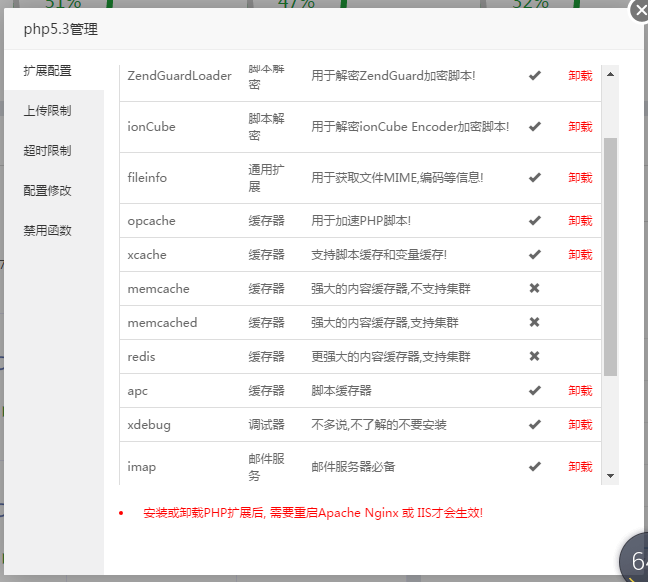Select the apc extension name

137,391
